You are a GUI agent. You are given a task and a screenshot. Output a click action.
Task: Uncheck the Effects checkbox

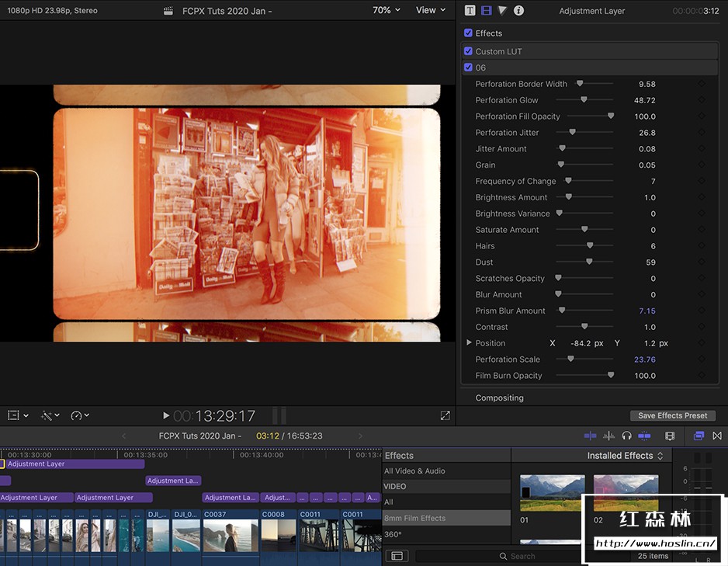click(x=468, y=33)
